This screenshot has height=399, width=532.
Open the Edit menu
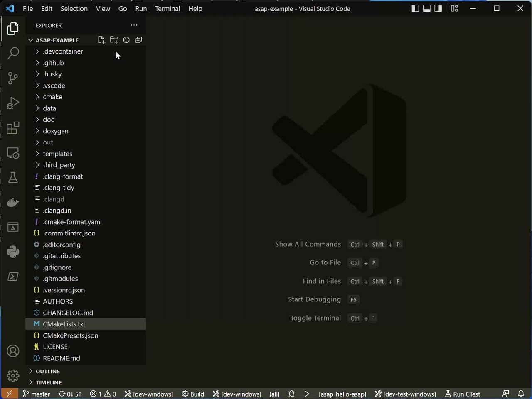click(47, 8)
